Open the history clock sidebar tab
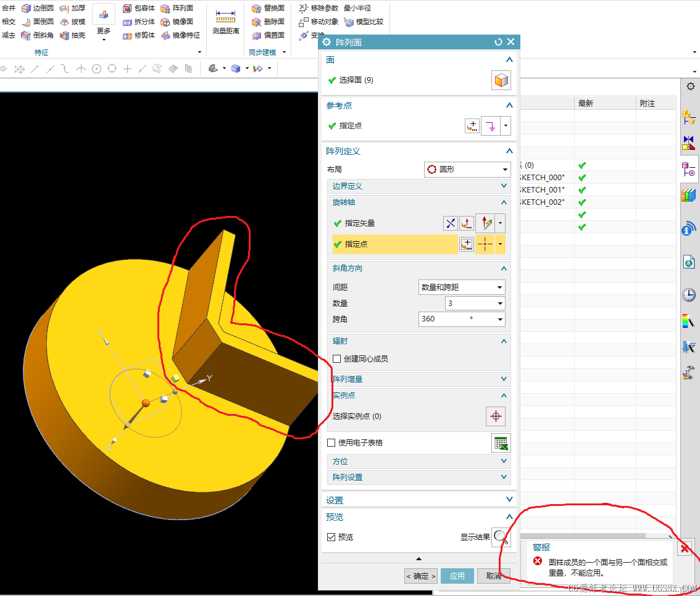Image resolution: width=700 pixels, height=596 pixels. click(x=689, y=294)
